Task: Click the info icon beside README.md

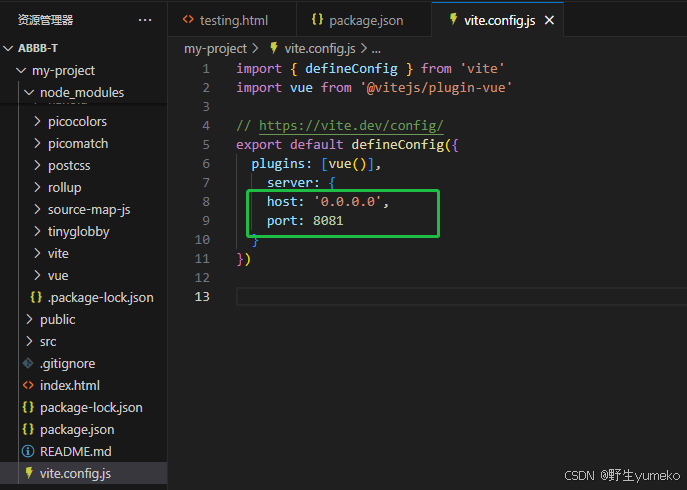Action: pos(28,451)
